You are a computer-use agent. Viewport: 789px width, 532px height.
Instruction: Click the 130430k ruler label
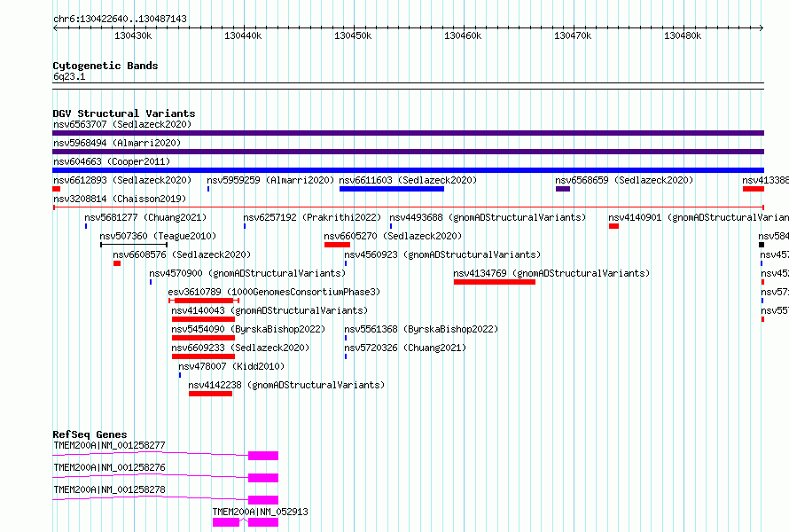pos(133,35)
